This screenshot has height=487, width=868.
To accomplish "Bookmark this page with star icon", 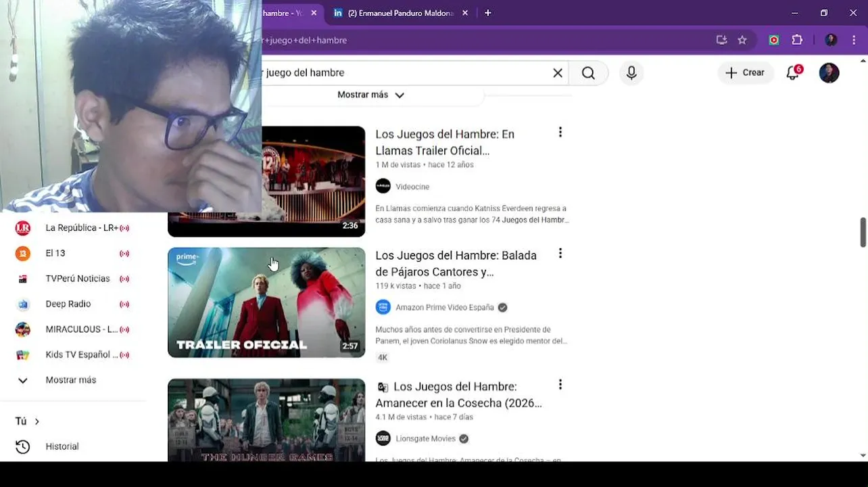I will (x=742, y=40).
